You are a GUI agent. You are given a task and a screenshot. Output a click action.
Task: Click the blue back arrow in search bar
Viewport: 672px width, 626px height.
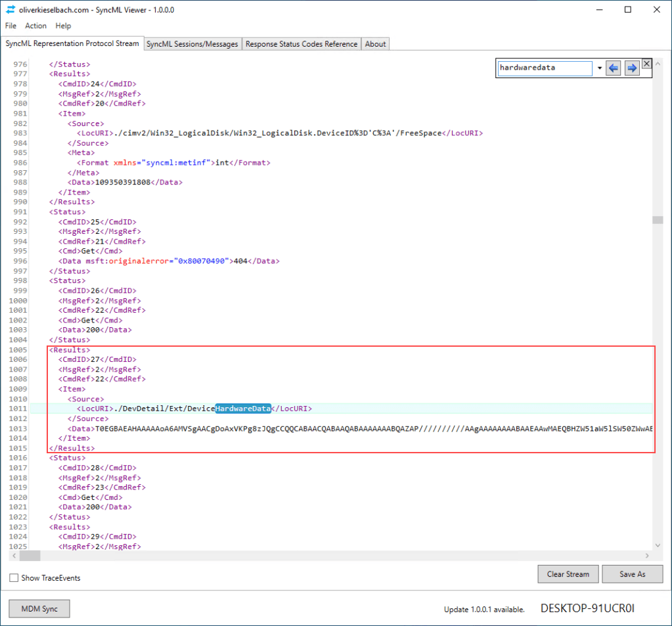coord(613,68)
